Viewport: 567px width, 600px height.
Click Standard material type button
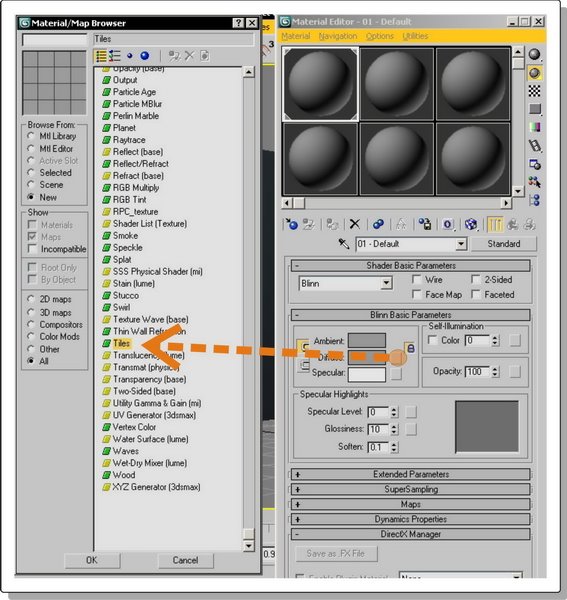[503, 244]
